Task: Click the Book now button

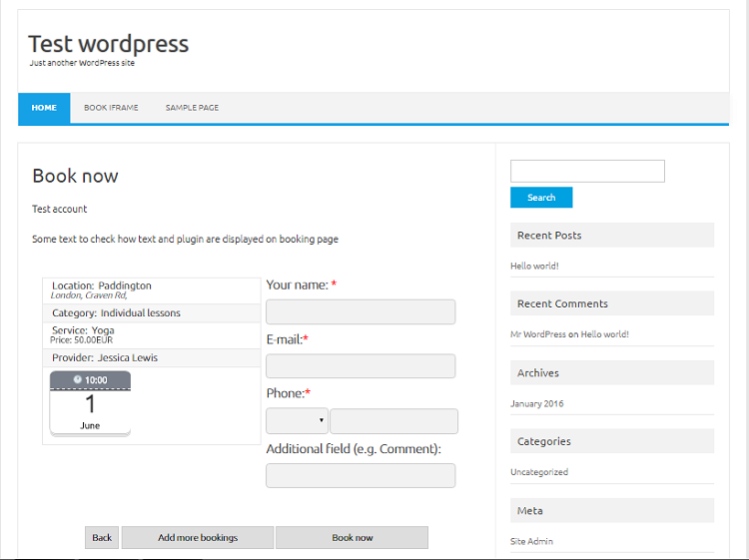Action: [352, 537]
